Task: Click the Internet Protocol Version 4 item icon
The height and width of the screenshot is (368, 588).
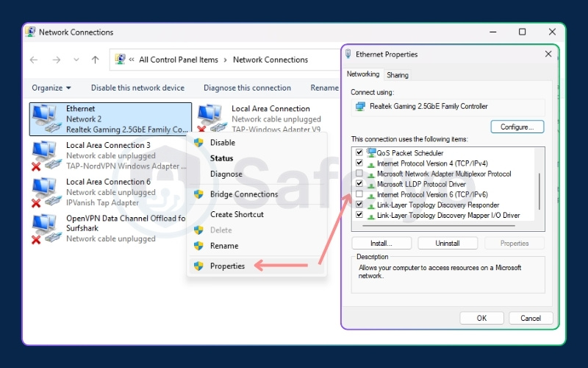Action: click(x=371, y=163)
